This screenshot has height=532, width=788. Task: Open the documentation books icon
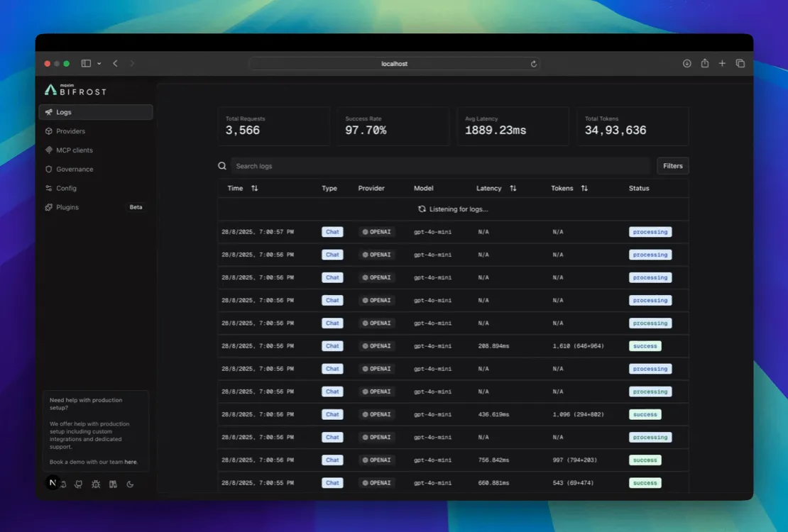pos(113,484)
